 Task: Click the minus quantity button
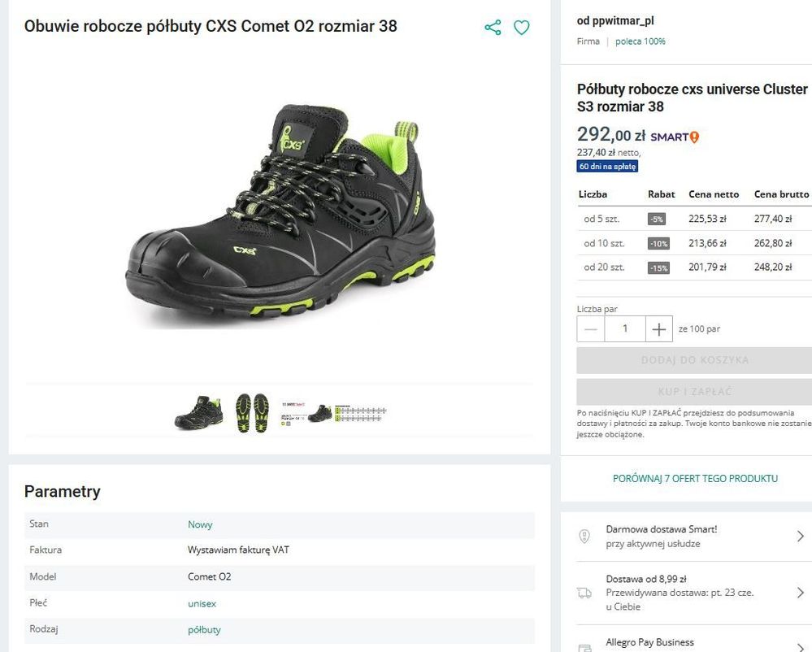coord(591,329)
